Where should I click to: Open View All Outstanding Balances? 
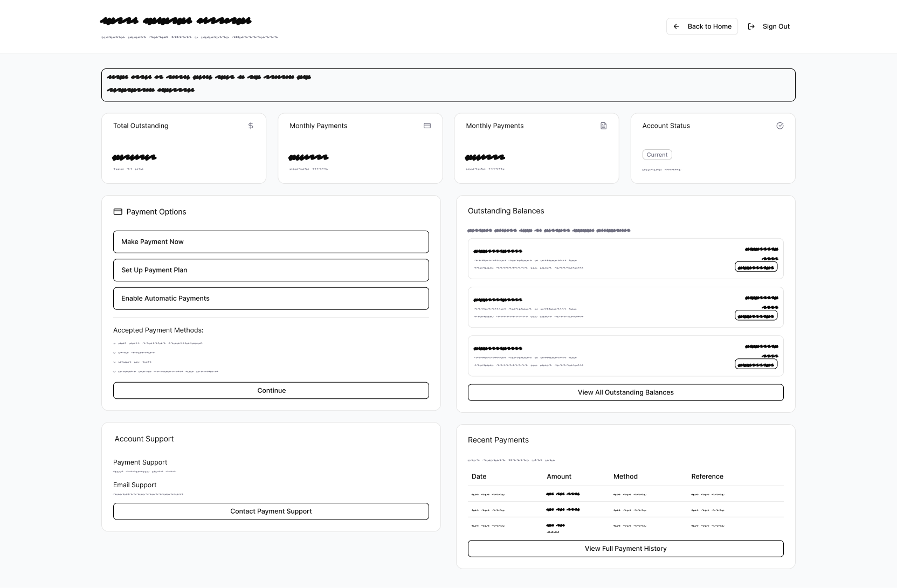[x=625, y=392]
